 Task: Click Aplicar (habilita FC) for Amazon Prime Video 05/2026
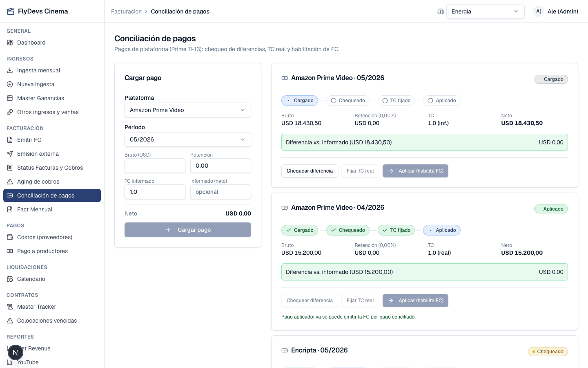415,171
